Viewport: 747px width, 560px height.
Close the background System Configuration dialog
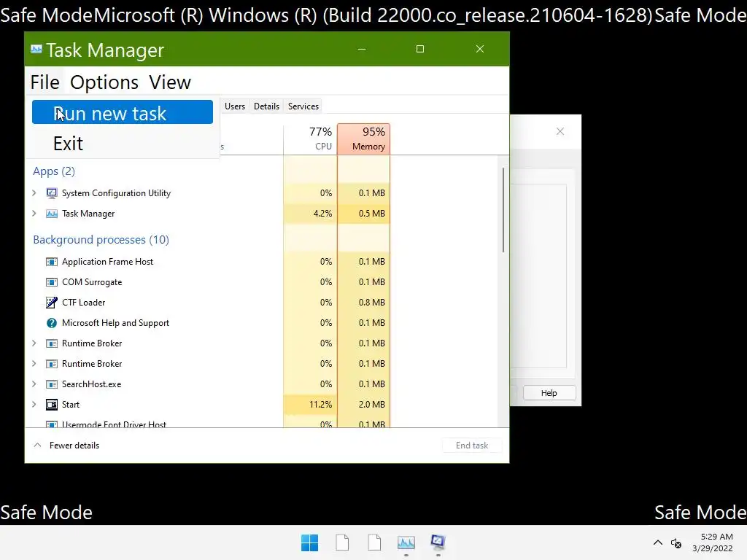tap(560, 131)
